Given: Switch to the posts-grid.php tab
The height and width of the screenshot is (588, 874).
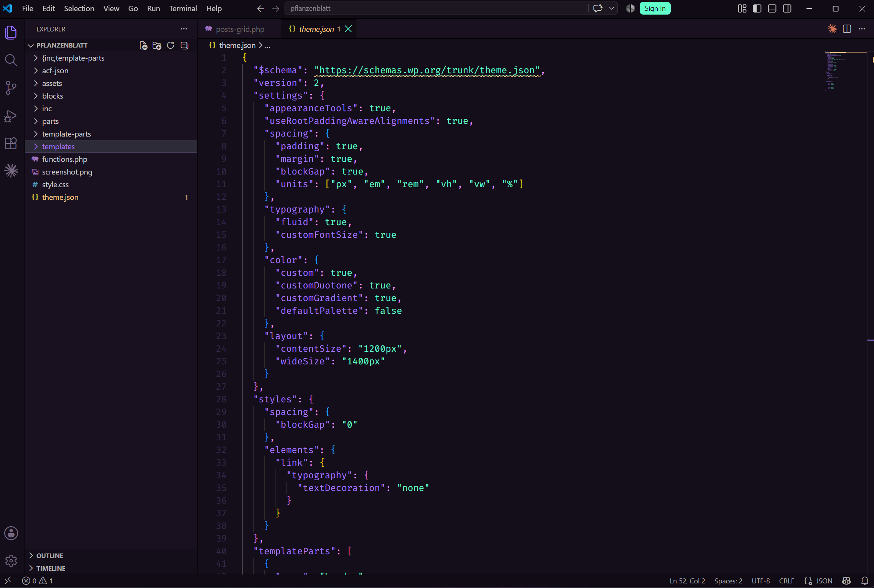Looking at the screenshot, I should point(239,29).
